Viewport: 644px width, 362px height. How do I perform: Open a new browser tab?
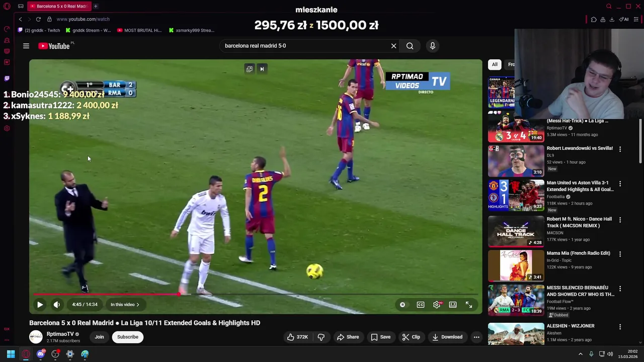pyautogui.click(x=96, y=6)
